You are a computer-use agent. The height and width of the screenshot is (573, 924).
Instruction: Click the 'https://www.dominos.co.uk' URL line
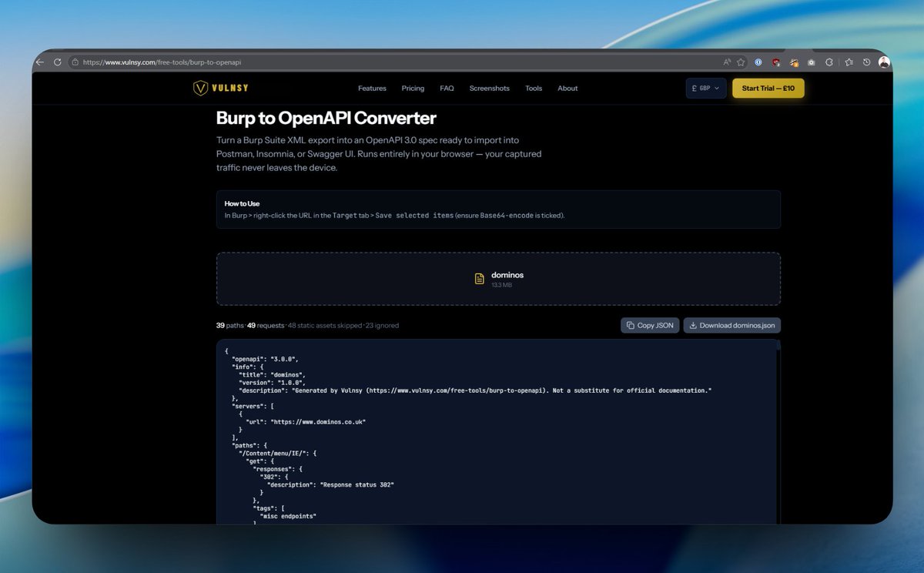click(306, 421)
